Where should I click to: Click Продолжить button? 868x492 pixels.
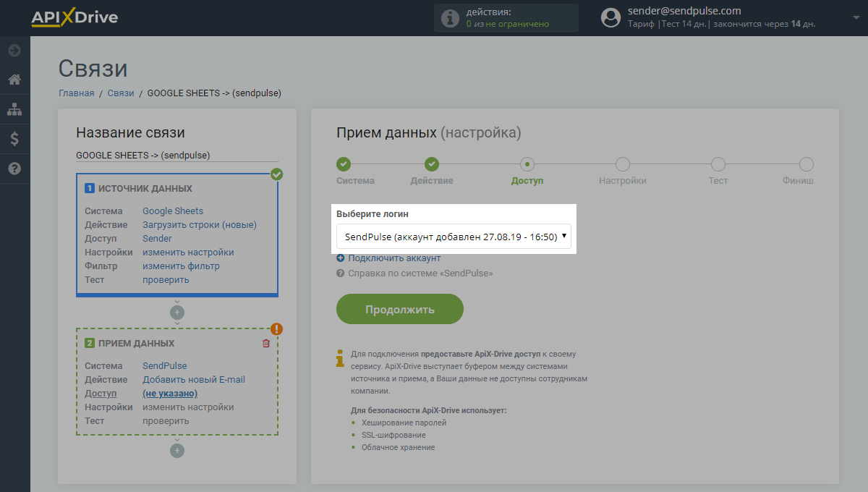400,309
